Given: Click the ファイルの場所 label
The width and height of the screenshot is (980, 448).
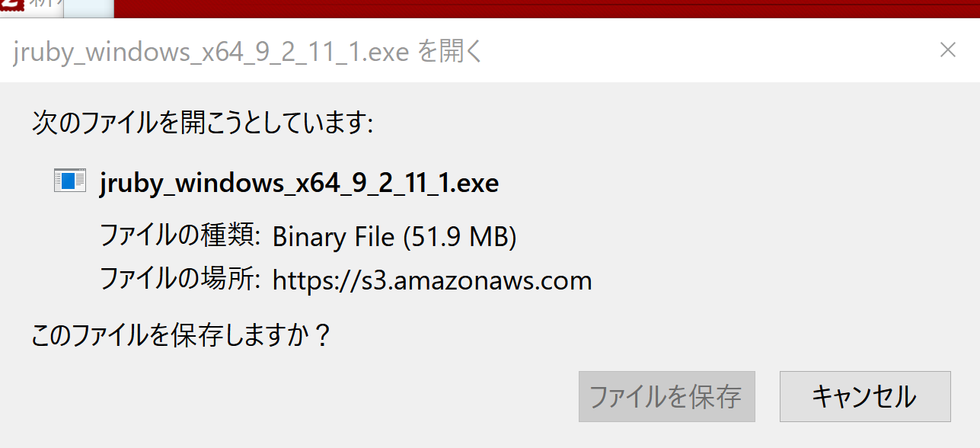Looking at the screenshot, I should [x=181, y=280].
